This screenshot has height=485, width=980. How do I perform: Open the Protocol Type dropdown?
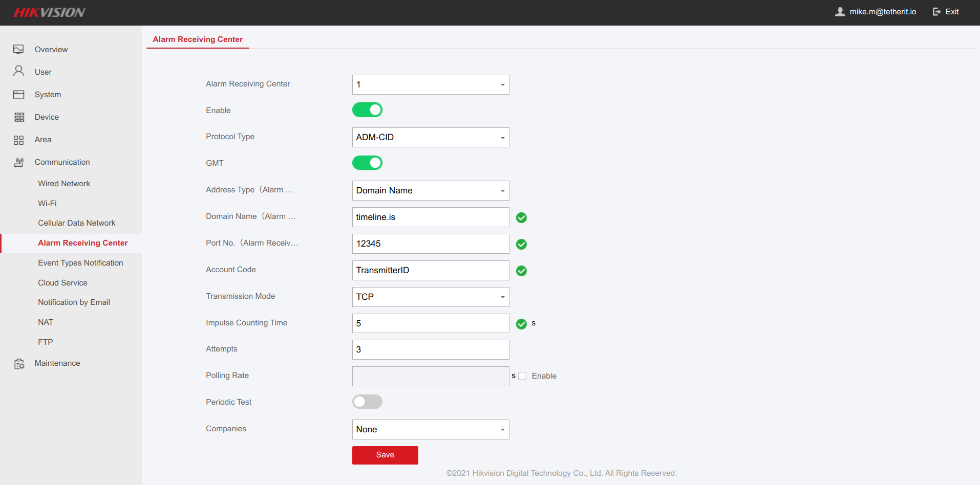(x=430, y=137)
